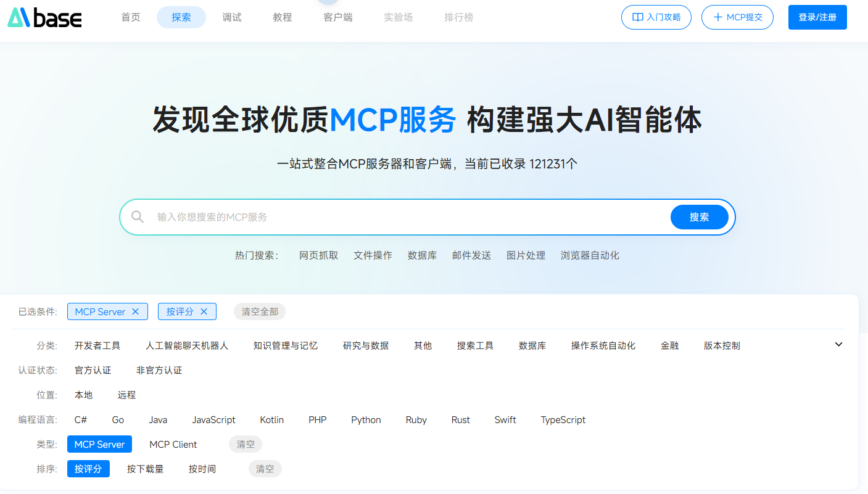Filter by 官方认证 status
Screen dimensions: 868x494
(93, 371)
